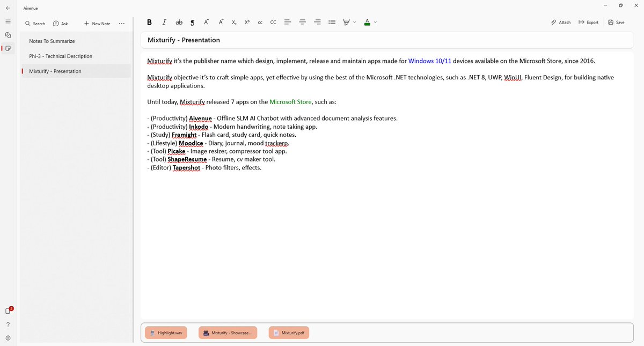Viewport: 644px width, 346px height.
Task: Align text to the left
Action: (x=288, y=23)
